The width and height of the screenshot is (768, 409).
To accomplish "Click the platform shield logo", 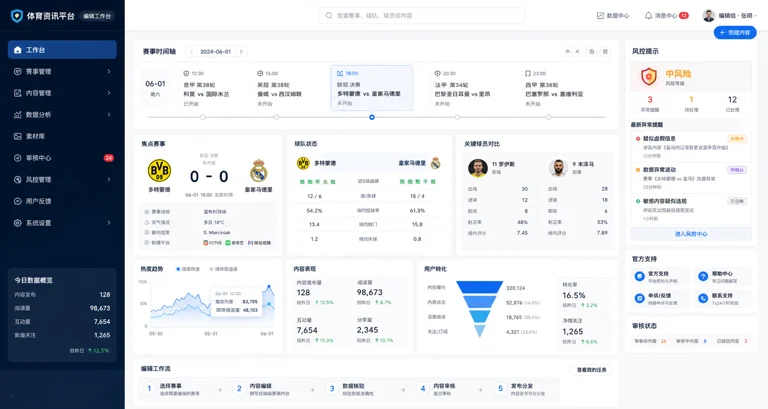I will (x=17, y=16).
